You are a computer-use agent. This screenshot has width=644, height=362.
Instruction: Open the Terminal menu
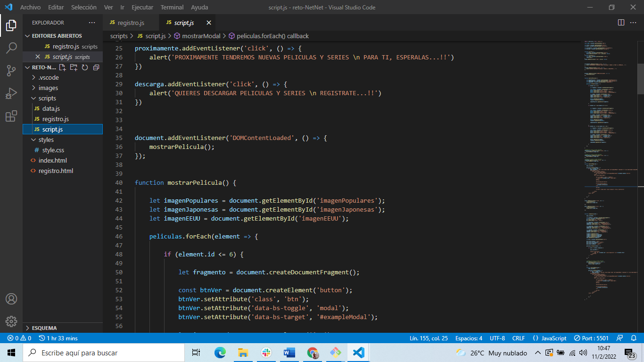click(172, 8)
